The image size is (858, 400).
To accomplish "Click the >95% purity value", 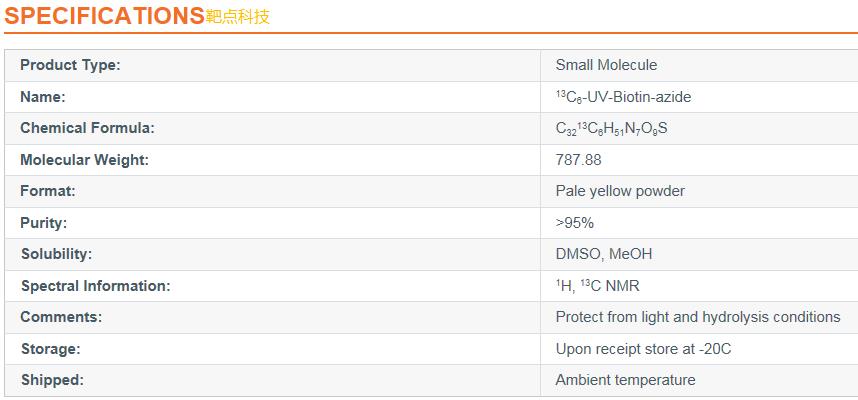I will (575, 223).
